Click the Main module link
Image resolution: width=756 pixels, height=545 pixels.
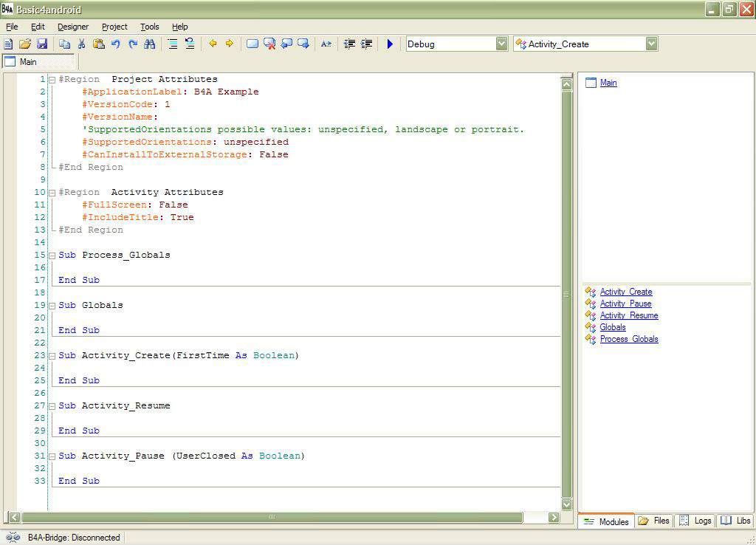(x=608, y=83)
